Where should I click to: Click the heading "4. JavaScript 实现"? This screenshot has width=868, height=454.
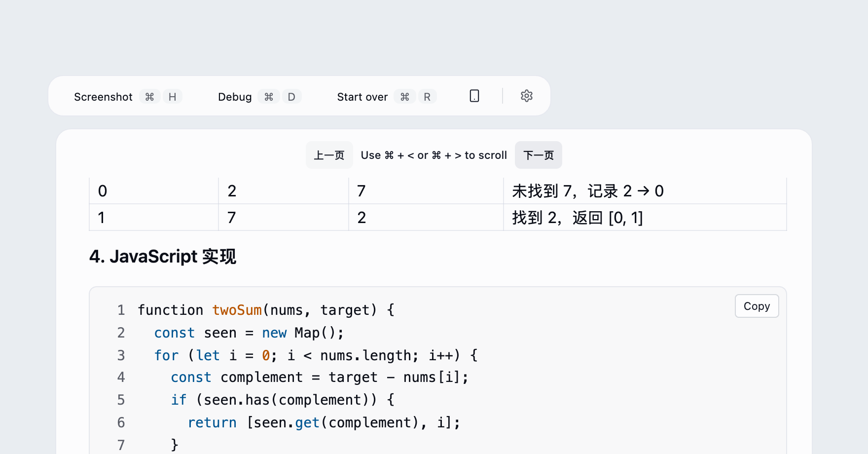click(x=163, y=257)
